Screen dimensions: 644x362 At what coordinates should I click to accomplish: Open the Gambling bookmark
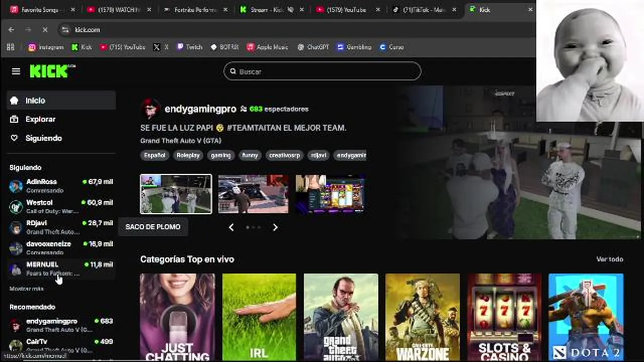pyautogui.click(x=354, y=47)
